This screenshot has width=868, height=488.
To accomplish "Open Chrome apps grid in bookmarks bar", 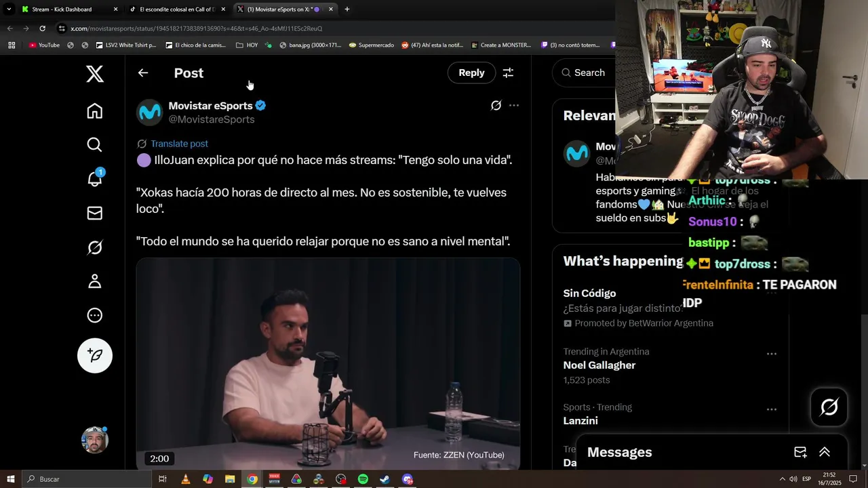I will click(12, 45).
